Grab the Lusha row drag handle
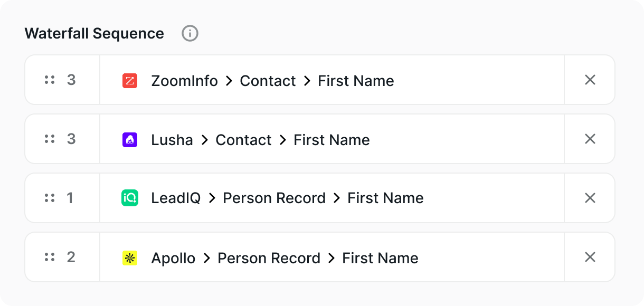 (x=50, y=139)
